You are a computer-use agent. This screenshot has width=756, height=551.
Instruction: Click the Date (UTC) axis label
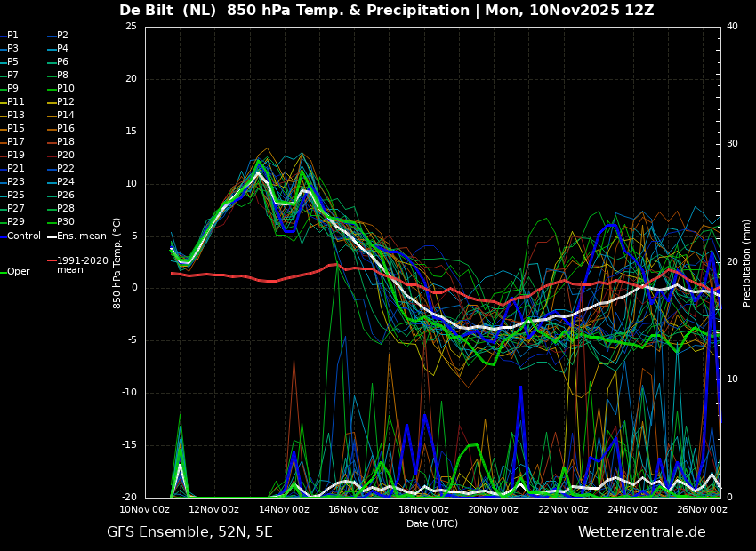click(x=432, y=523)
